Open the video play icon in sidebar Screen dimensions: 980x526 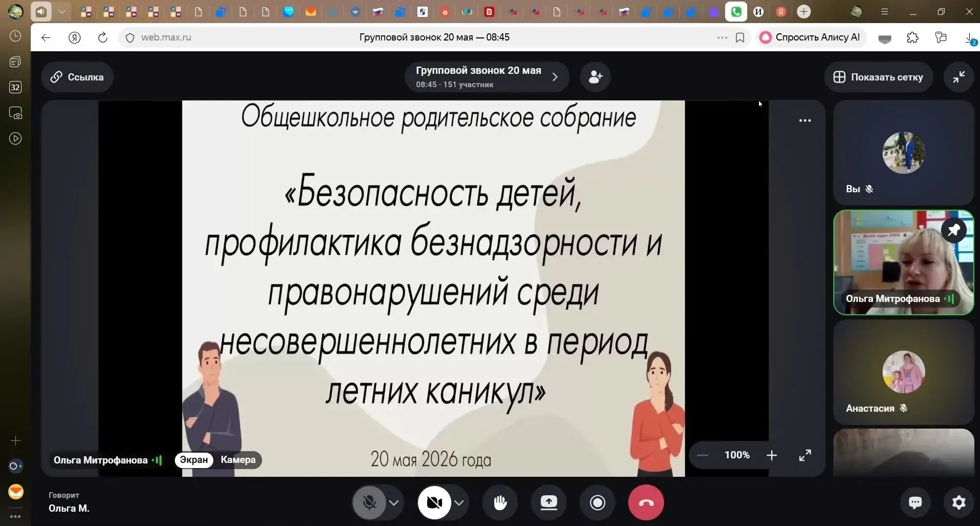[x=15, y=138]
